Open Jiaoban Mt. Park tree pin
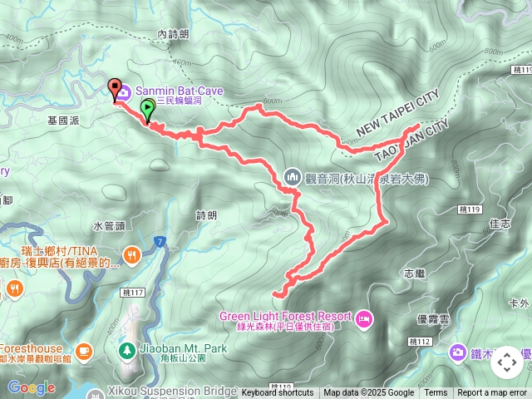 point(127,350)
